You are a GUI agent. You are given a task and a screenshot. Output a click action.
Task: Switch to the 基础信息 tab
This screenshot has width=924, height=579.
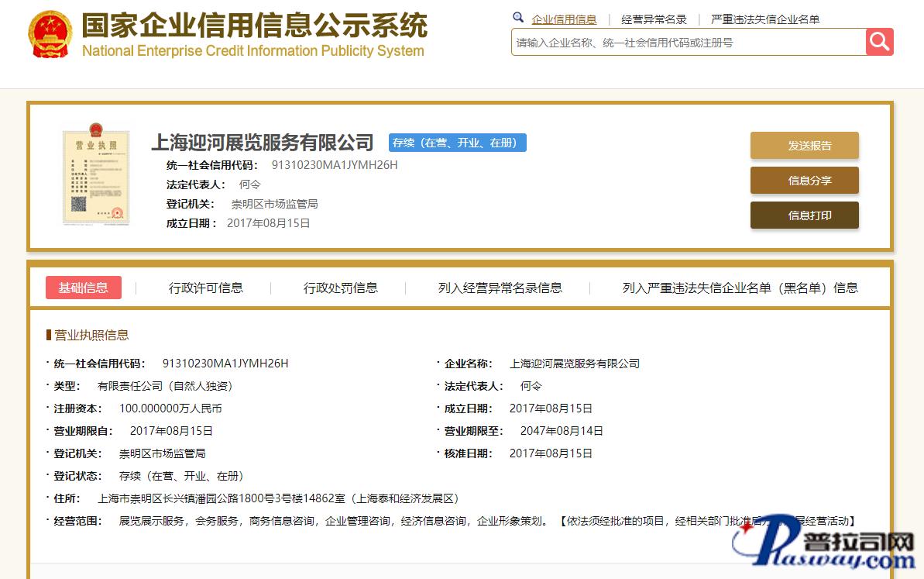pos(84,288)
